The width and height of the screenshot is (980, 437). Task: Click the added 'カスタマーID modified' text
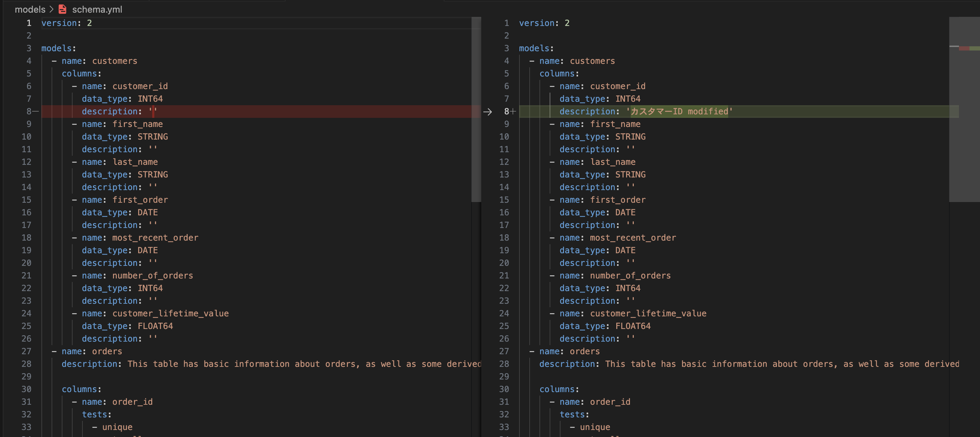pos(679,112)
